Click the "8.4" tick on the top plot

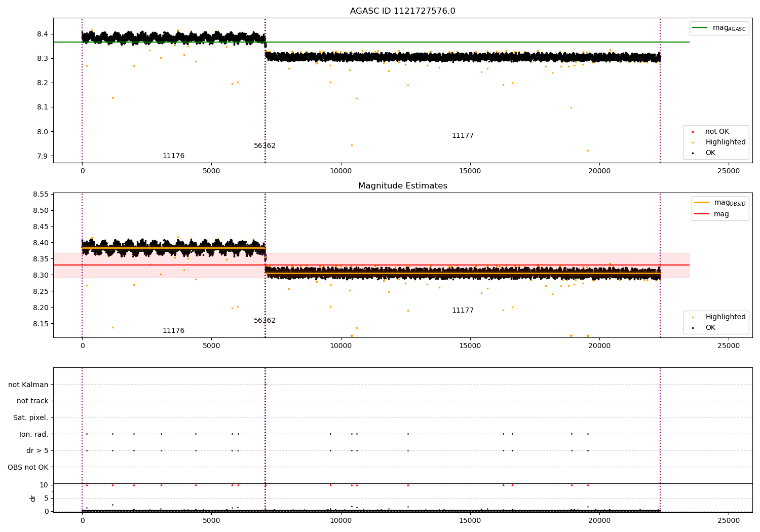point(43,34)
